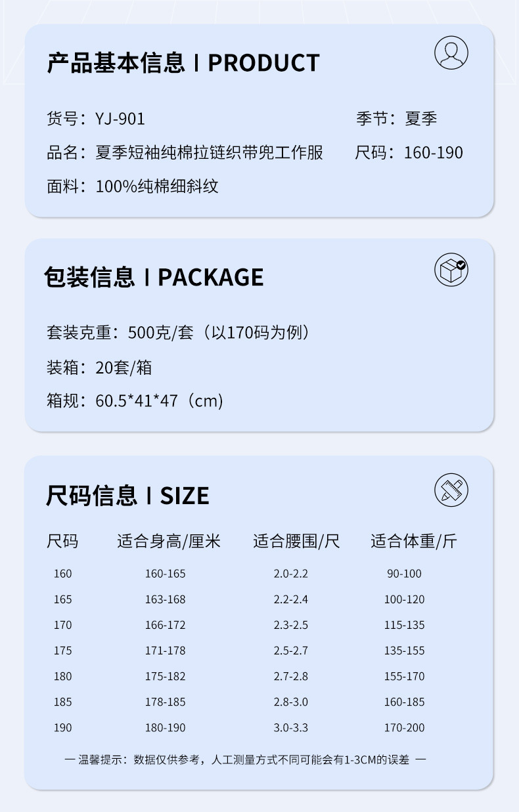This screenshot has height=812, width=519.
Task: Click the package box icon
Action: pos(451,270)
